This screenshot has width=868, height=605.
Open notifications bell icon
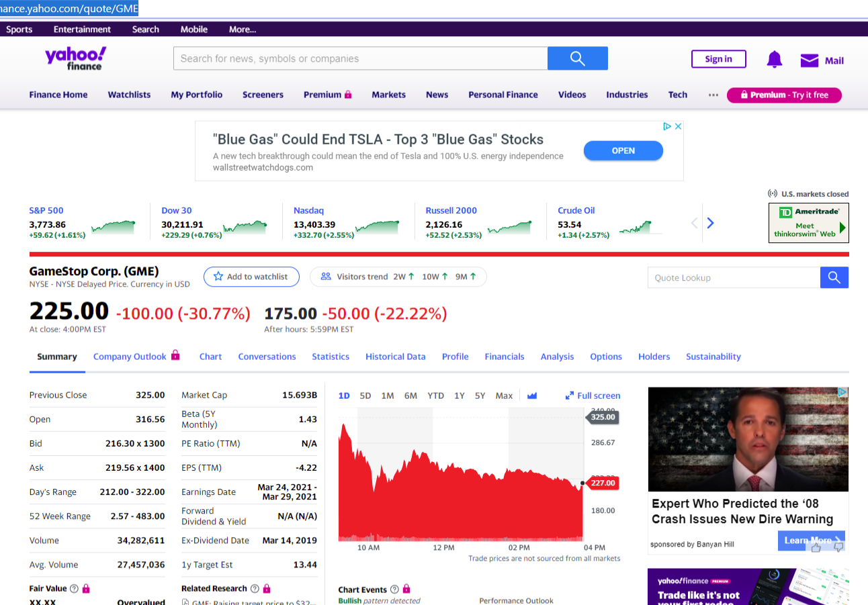[x=775, y=60]
